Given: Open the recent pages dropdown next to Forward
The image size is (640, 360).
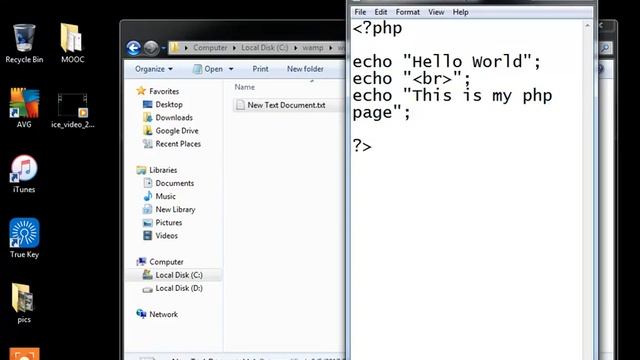Looking at the screenshot, I should coord(164,48).
